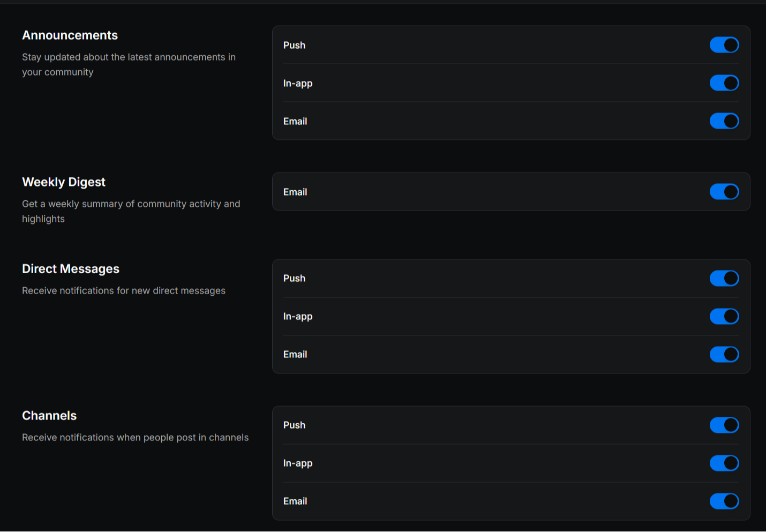Click the Announcements section heading
Viewport: 766px width, 532px height.
(x=70, y=35)
